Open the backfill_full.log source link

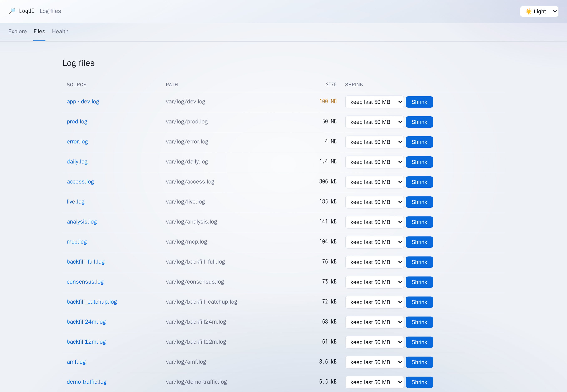85,262
